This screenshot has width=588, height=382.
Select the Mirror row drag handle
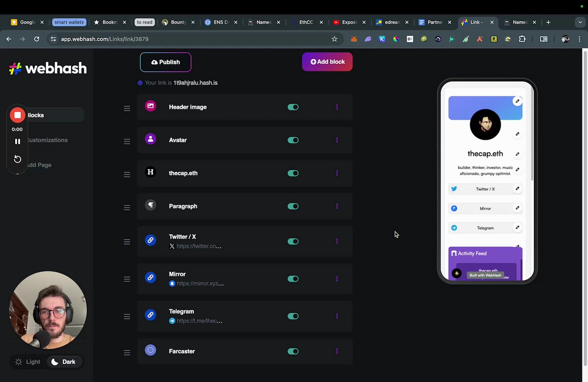127,279
